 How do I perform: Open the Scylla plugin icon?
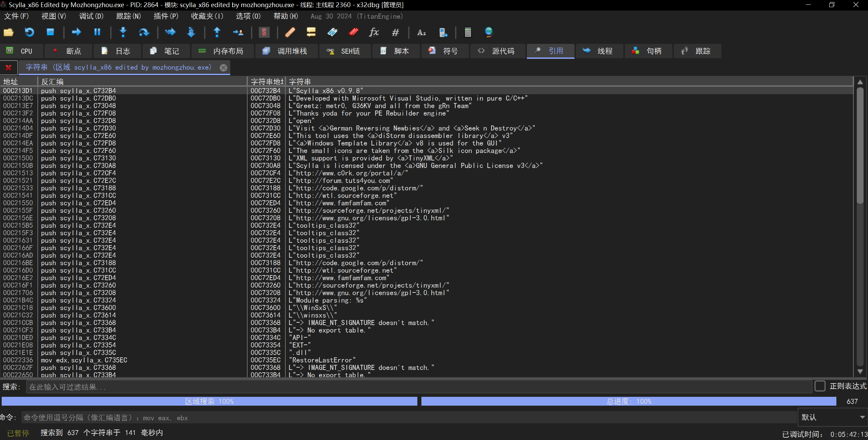tap(264, 32)
